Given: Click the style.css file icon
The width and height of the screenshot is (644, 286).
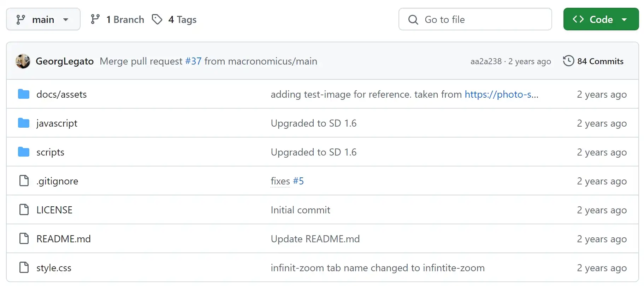Looking at the screenshot, I should click(24, 267).
